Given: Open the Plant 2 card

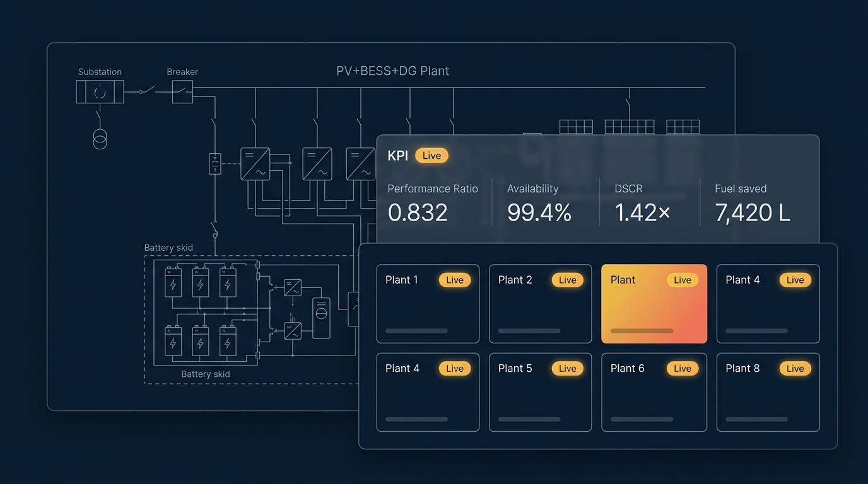Looking at the screenshot, I should pyautogui.click(x=541, y=304).
